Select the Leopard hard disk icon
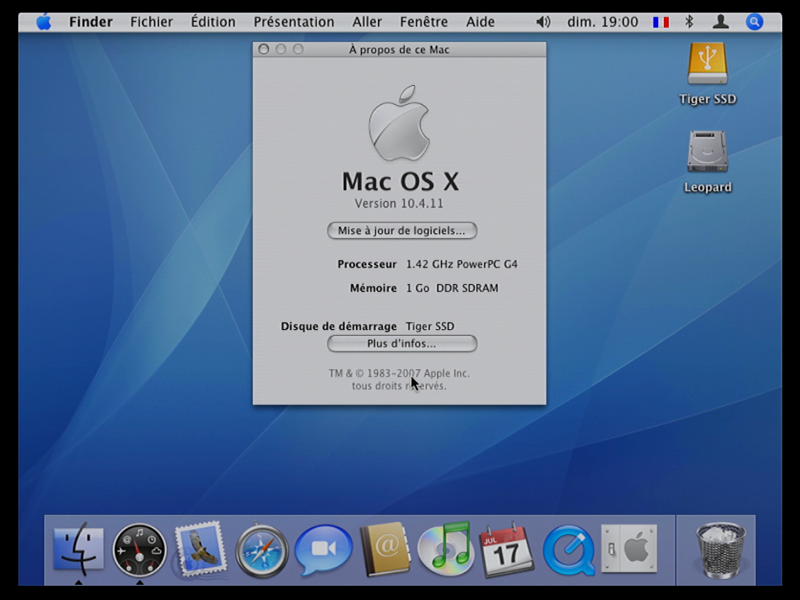The width and height of the screenshot is (800, 600). 708,152
